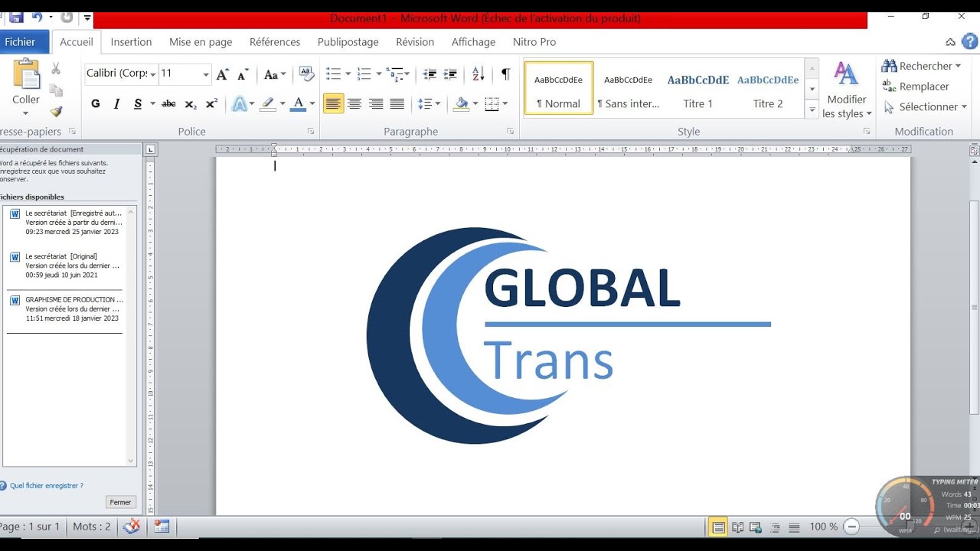The width and height of the screenshot is (980, 551).
Task: Open the Change Case Aa dropdown
Action: [275, 74]
